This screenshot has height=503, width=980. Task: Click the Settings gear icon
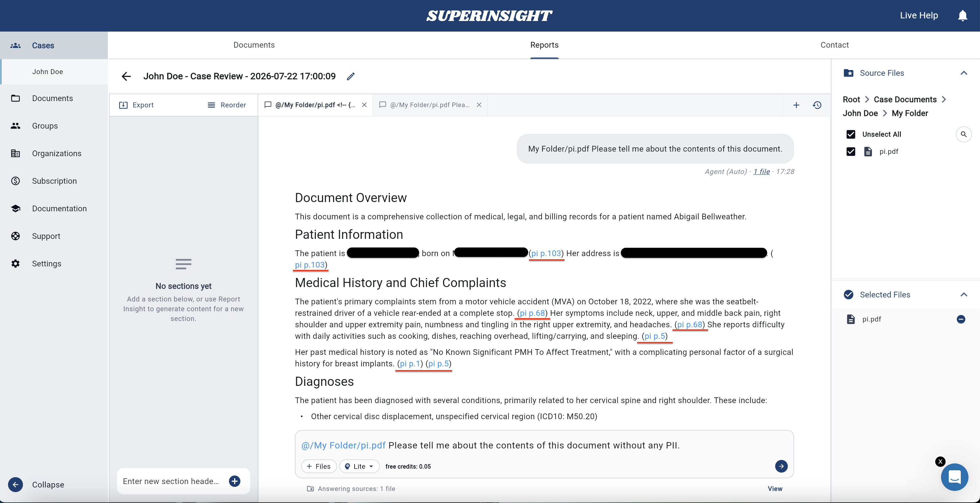click(15, 264)
